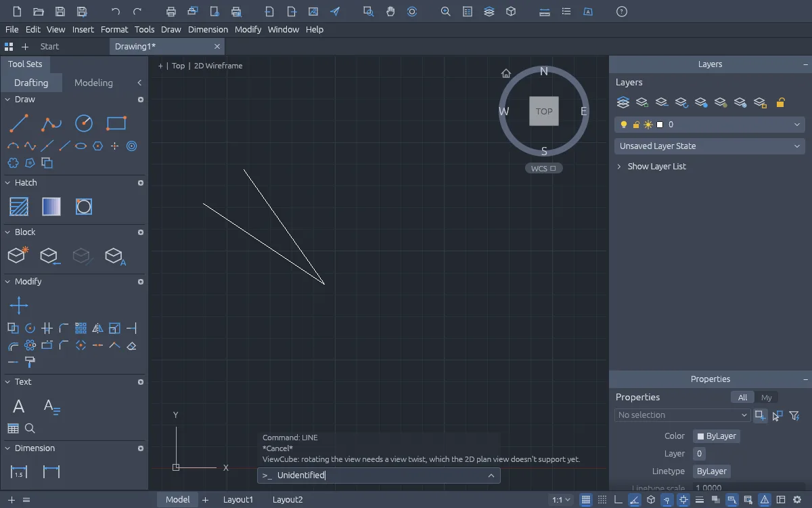The image size is (812, 508).
Task: Open the Layer Properties Manager icon
Action: [x=623, y=102]
